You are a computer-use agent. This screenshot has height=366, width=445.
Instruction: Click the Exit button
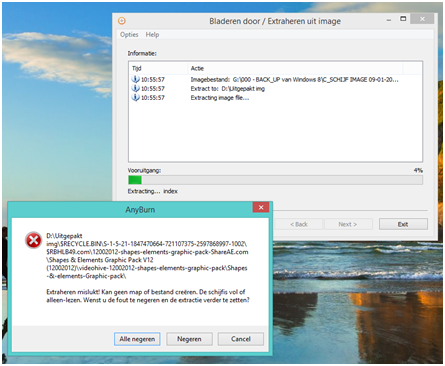click(x=403, y=224)
